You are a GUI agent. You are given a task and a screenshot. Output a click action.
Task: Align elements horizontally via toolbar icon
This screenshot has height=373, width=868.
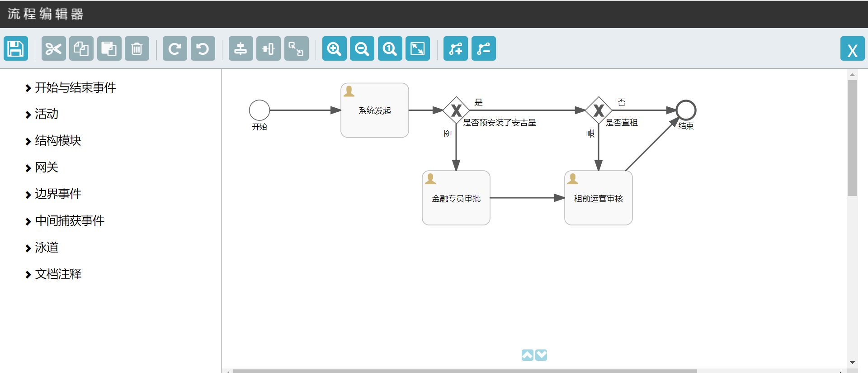(269, 48)
